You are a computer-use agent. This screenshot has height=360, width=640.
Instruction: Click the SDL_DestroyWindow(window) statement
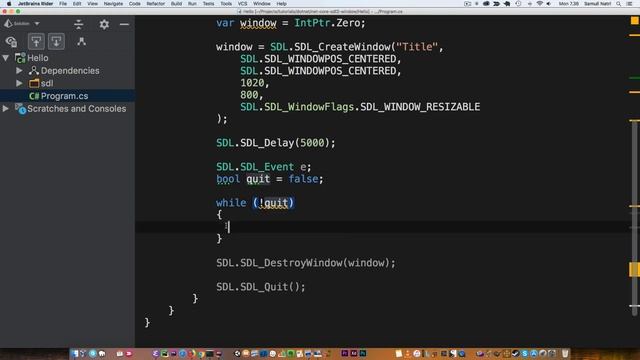click(x=306, y=263)
